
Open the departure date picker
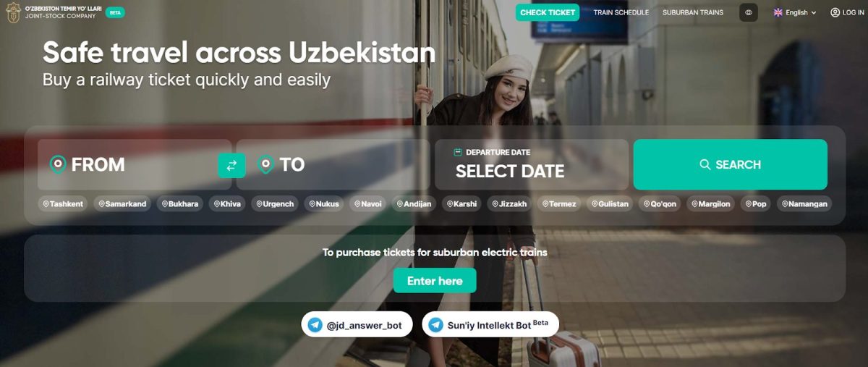pyautogui.click(x=532, y=164)
